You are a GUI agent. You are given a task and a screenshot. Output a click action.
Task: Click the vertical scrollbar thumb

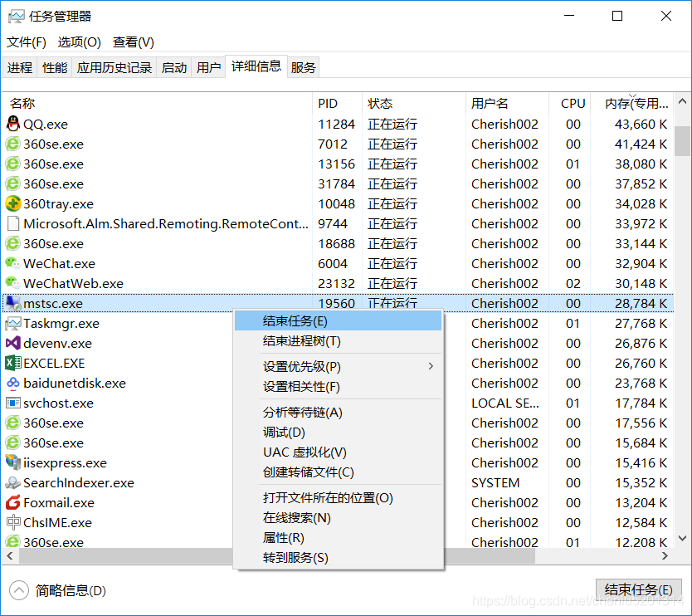(x=682, y=141)
